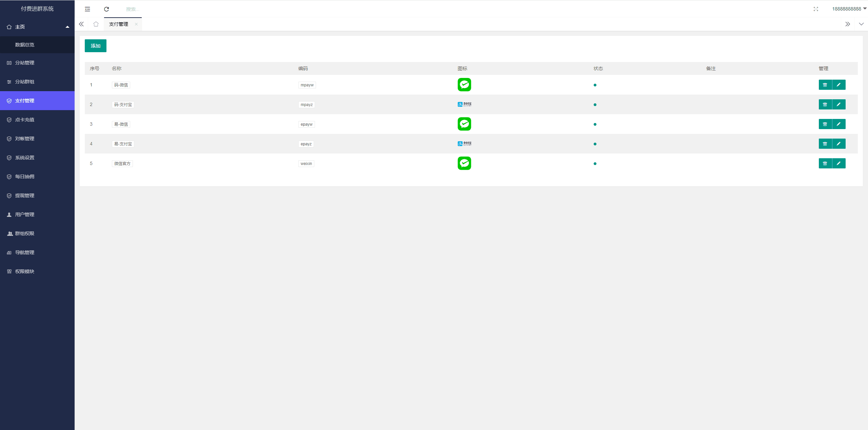Screen dimensions: 868x430
Task: Click the WeChat icon for row 3
Action: pyautogui.click(x=464, y=124)
